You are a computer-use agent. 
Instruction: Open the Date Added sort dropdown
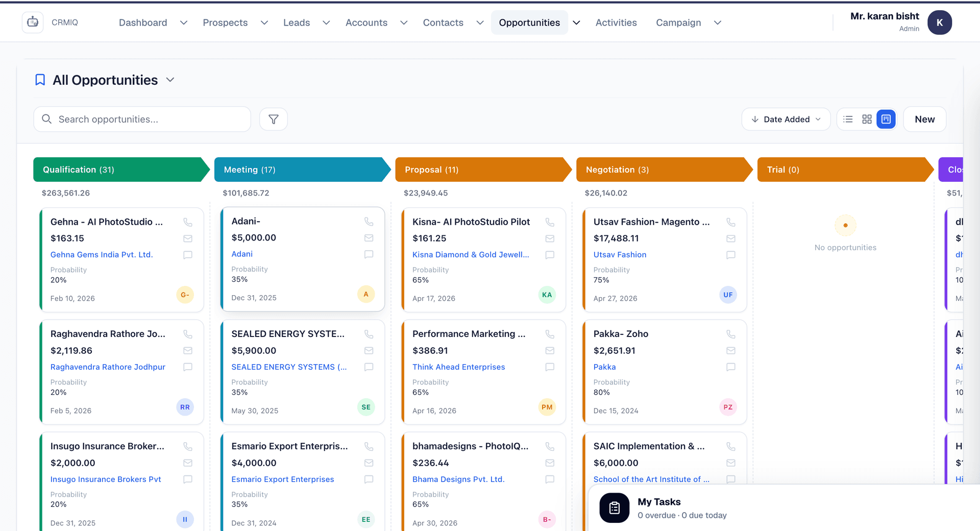click(x=786, y=119)
